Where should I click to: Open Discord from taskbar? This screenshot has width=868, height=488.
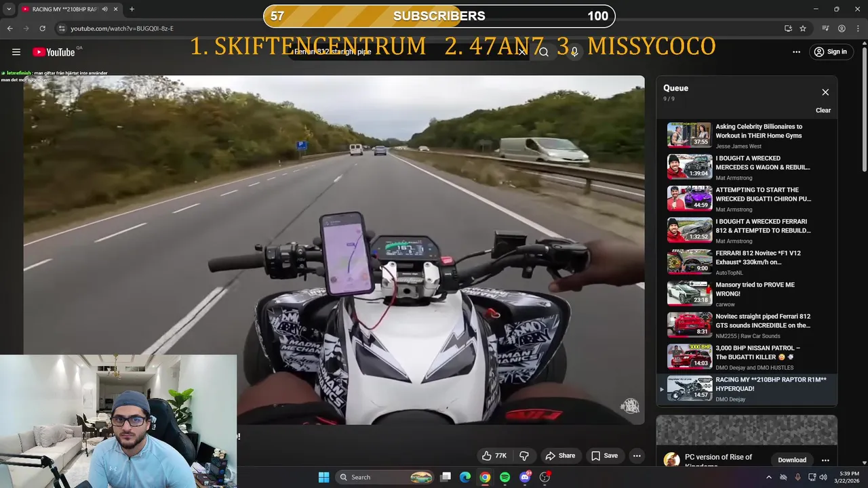525,477
